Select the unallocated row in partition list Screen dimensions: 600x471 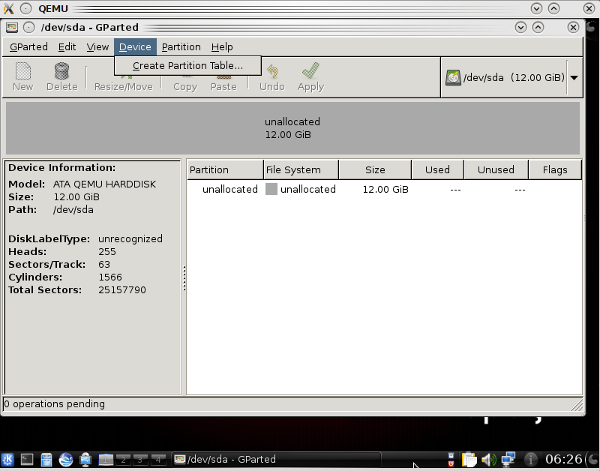coord(384,189)
